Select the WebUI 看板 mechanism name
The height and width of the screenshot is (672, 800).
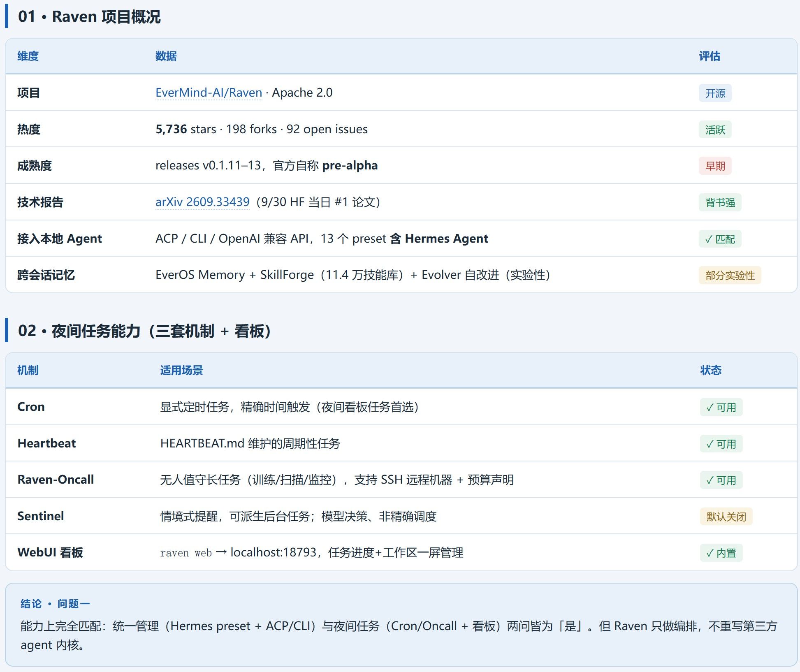click(x=50, y=552)
